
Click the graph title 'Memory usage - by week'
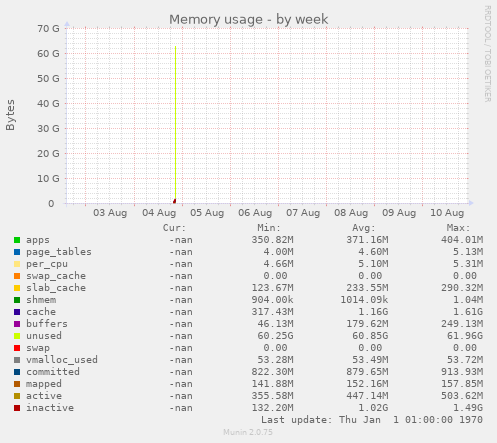pos(249,20)
